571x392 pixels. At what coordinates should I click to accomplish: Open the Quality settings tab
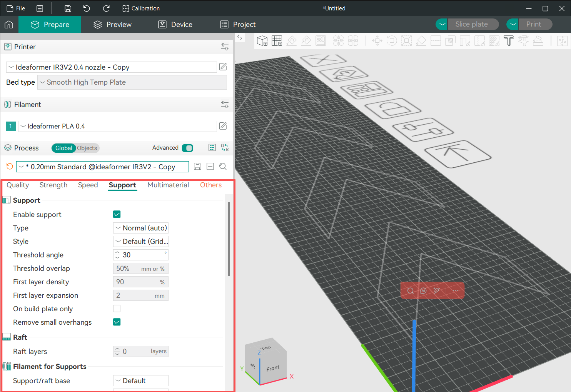(x=18, y=185)
